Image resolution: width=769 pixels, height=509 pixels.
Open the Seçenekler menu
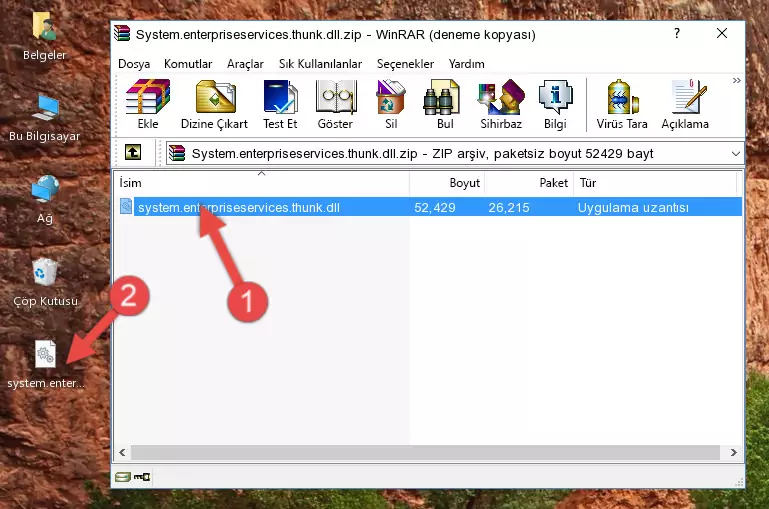[405, 64]
